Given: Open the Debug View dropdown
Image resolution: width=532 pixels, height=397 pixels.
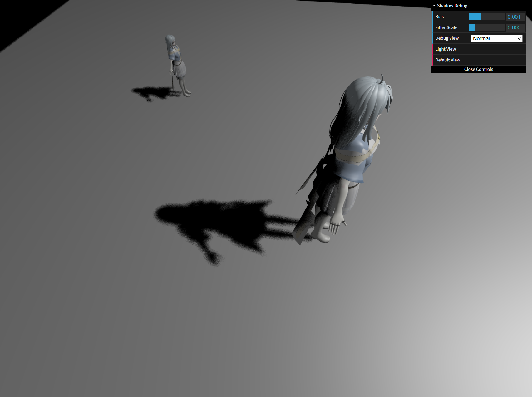Looking at the screenshot, I should point(496,38).
